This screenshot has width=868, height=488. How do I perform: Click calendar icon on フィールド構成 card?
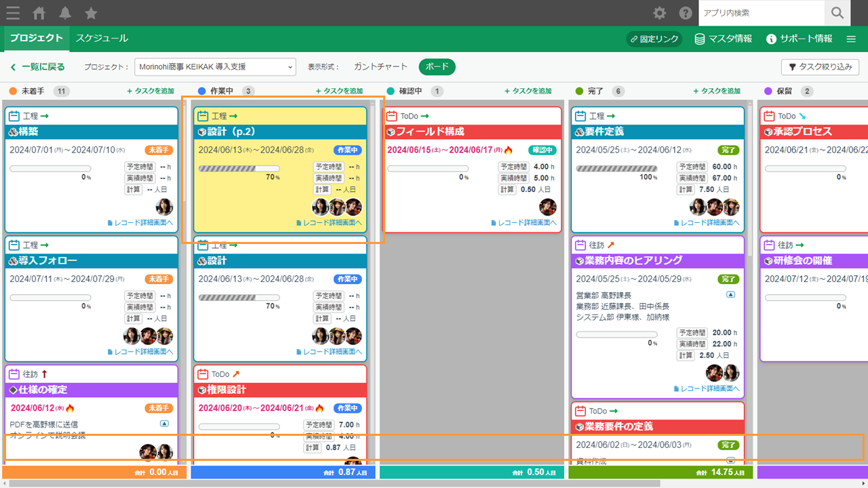(x=391, y=116)
